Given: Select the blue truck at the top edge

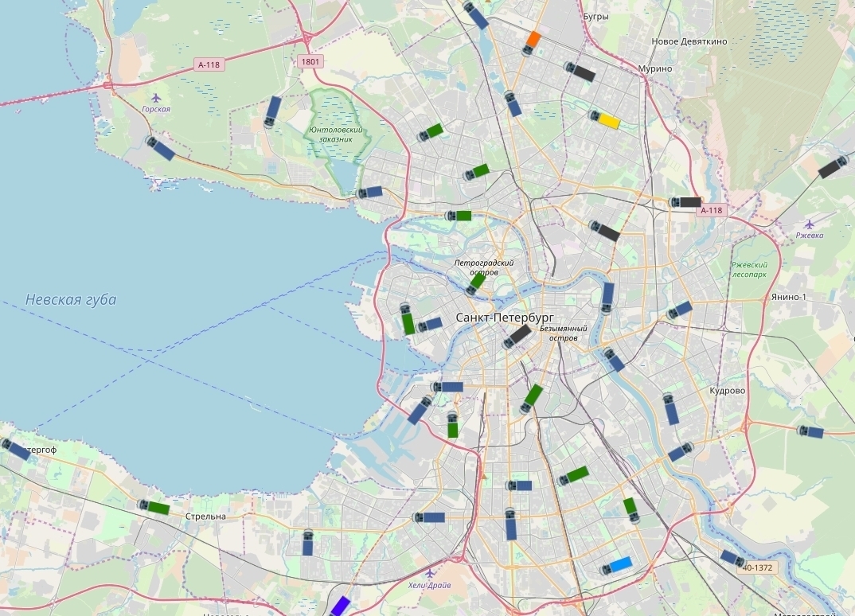Looking at the screenshot, I should [475, 14].
